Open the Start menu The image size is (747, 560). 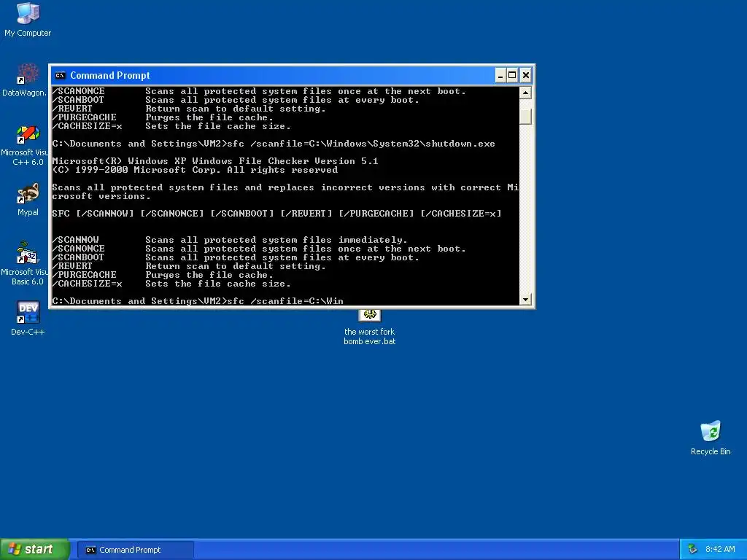click(x=34, y=549)
